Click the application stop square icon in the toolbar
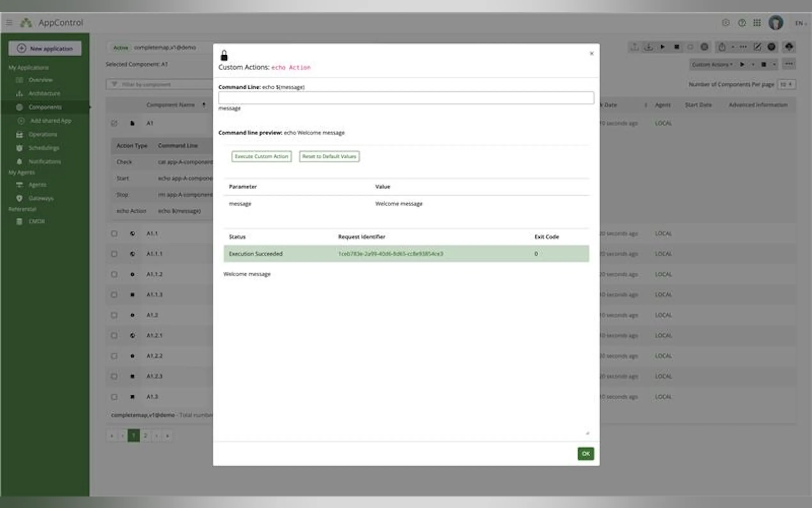 [677, 47]
